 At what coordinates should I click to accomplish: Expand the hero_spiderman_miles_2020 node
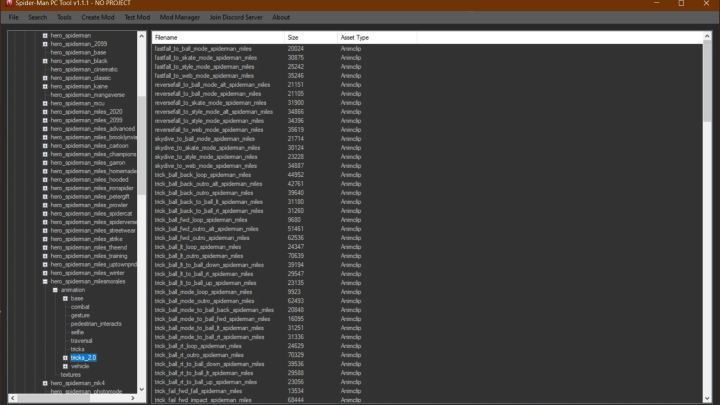pyautogui.click(x=45, y=112)
